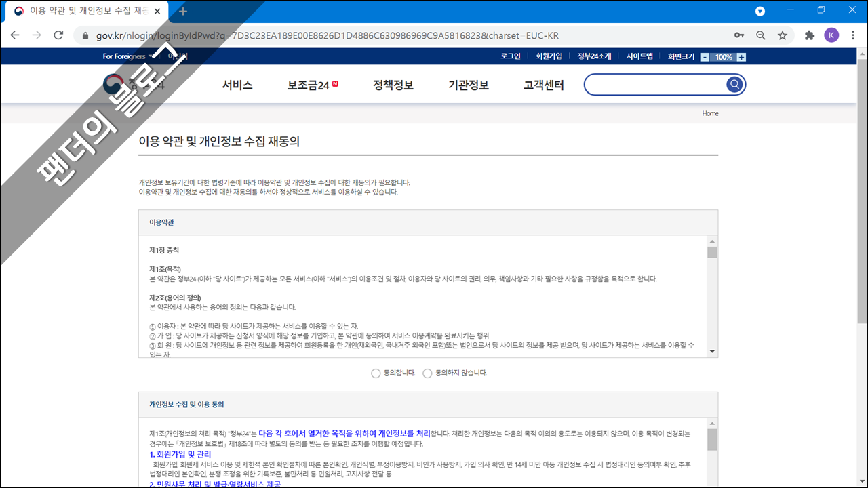Click the 제1장 총칙 heading

tap(164, 250)
